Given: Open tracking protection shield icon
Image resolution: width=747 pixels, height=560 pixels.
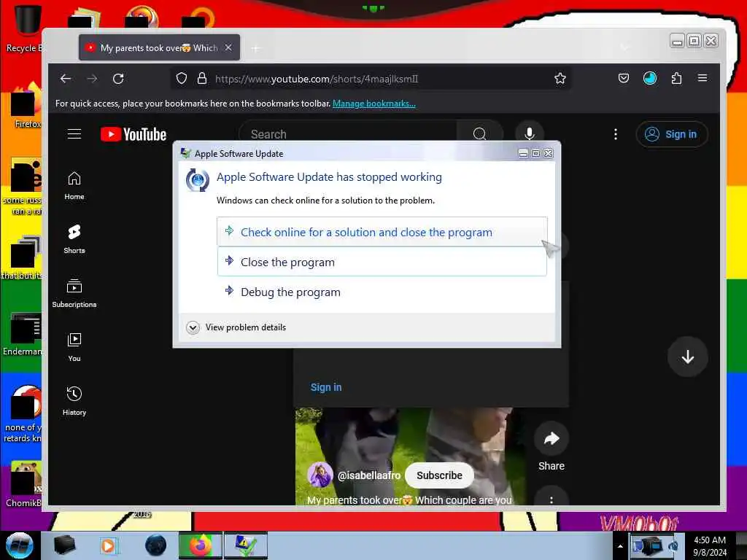Looking at the screenshot, I should tap(182, 79).
